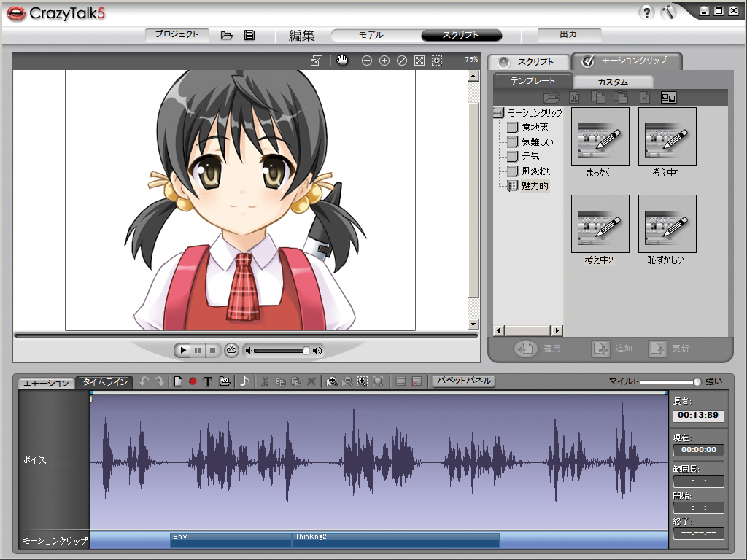747x560 pixels.
Task: Select the 恥ずかしい motion clip thumbnail
Action: click(667, 224)
